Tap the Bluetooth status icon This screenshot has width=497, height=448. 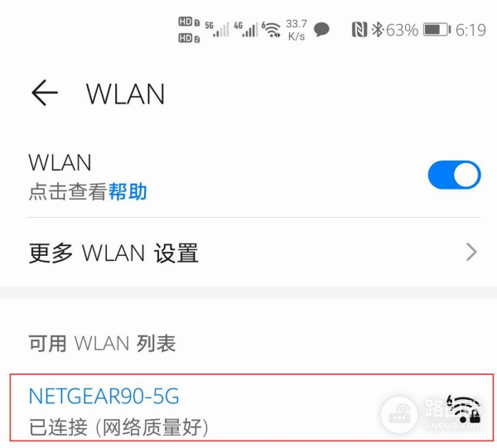(378, 30)
